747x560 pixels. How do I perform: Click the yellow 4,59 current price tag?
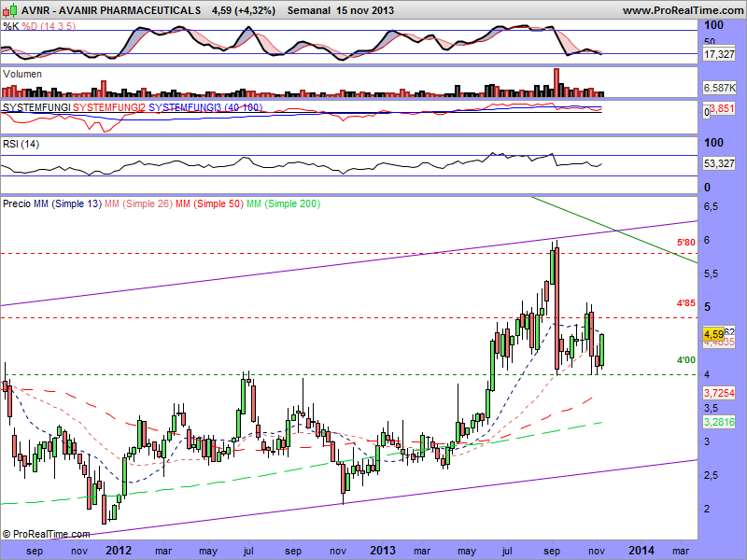pos(713,333)
